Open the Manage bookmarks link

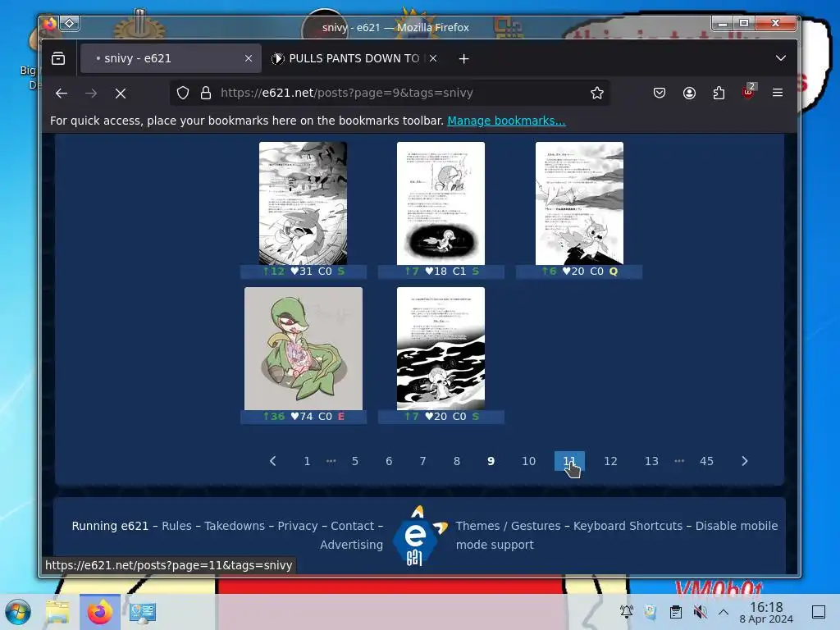(x=506, y=121)
